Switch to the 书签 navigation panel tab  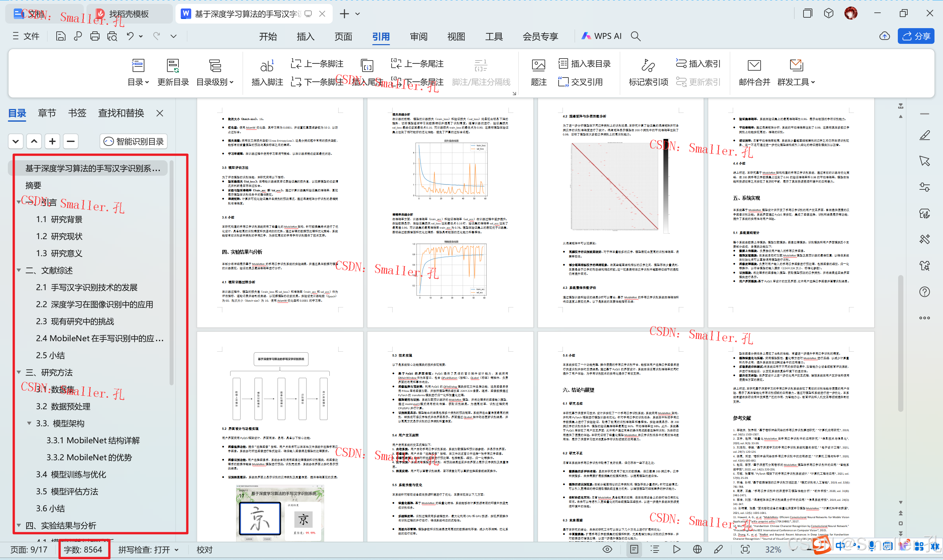pyautogui.click(x=77, y=113)
